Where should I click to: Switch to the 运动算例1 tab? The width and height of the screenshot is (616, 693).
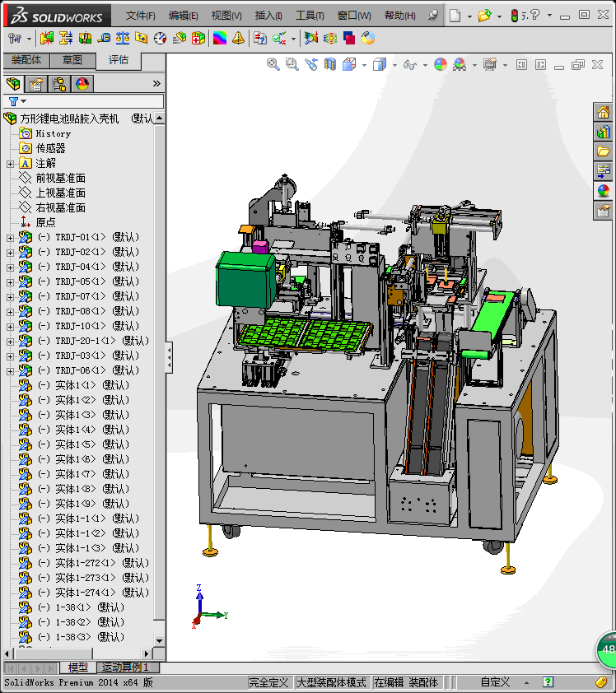click(x=124, y=667)
